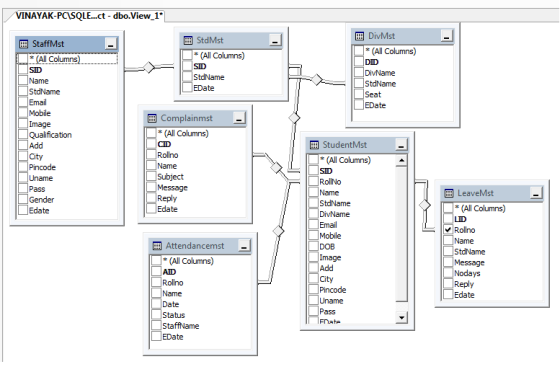
Task: Check Mobile column in StudentMst
Action: 314,236
